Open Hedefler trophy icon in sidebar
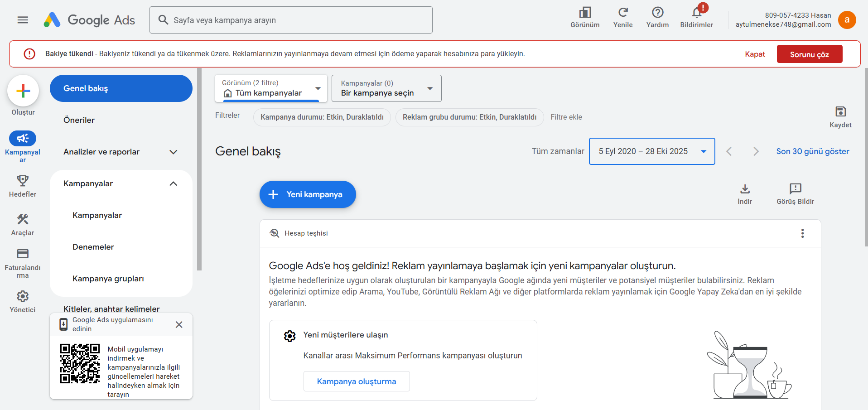Image resolution: width=868 pixels, height=410 pixels. (23, 181)
